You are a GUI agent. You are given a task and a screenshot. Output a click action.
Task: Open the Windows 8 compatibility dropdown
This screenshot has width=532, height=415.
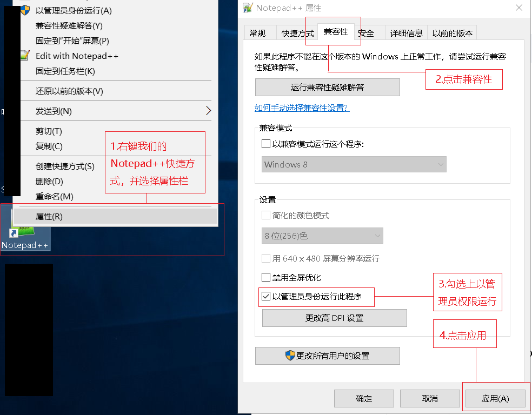(354, 164)
